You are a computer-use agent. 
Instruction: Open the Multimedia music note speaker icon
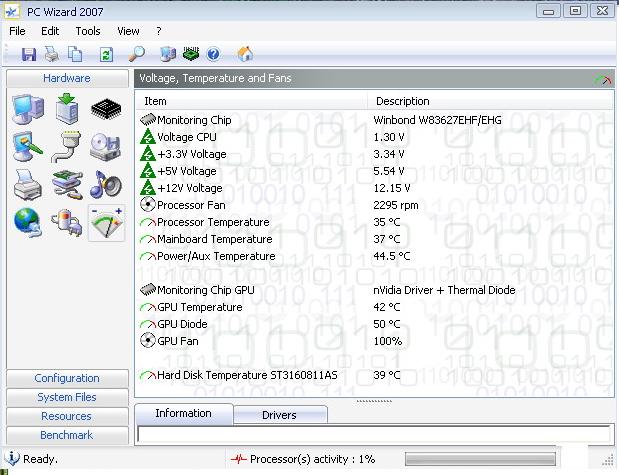click(105, 184)
